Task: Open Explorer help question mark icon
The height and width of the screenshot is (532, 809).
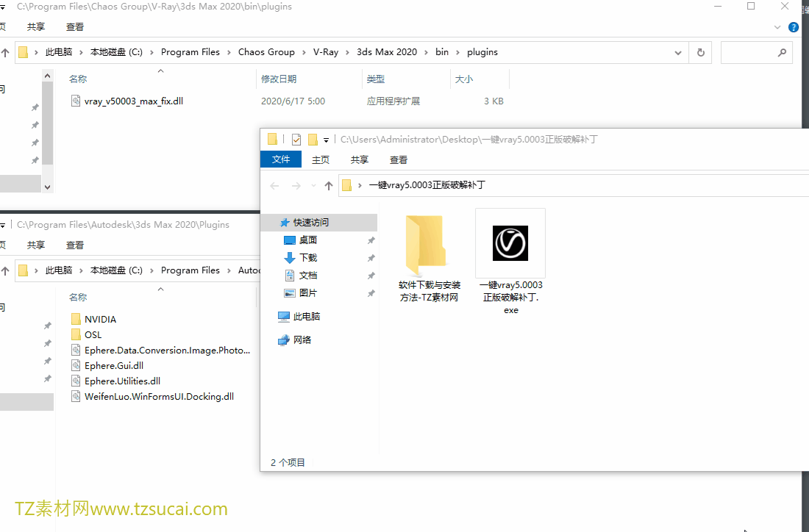Action: click(794, 27)
